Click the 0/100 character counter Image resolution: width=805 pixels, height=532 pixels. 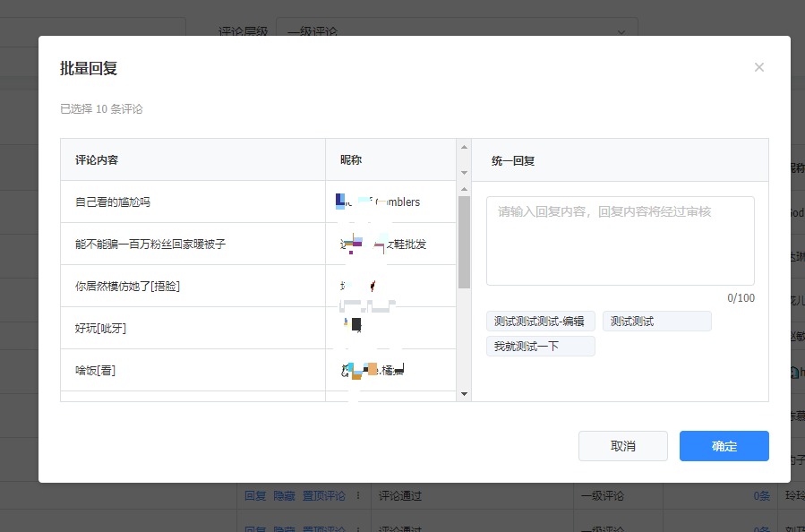point(741,298)
